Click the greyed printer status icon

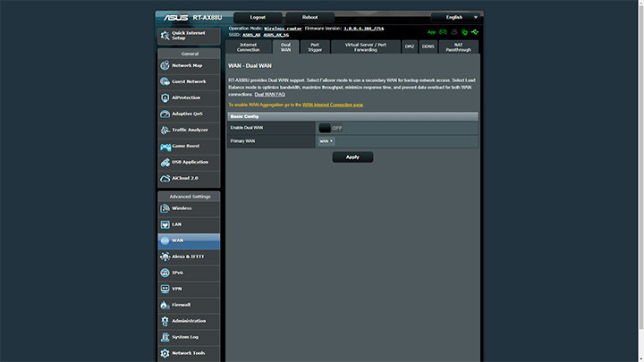click(453, 31)
